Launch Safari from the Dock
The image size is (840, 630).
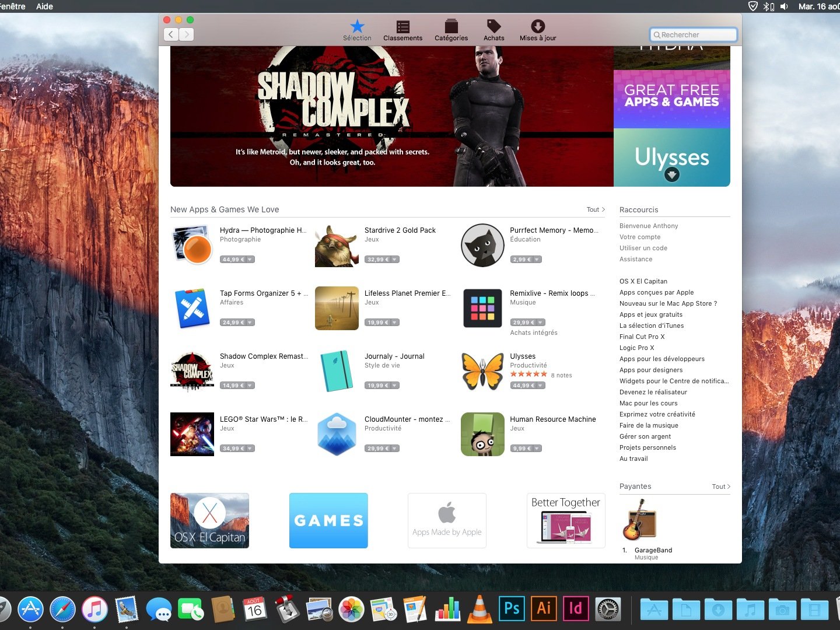pos(62,610)
